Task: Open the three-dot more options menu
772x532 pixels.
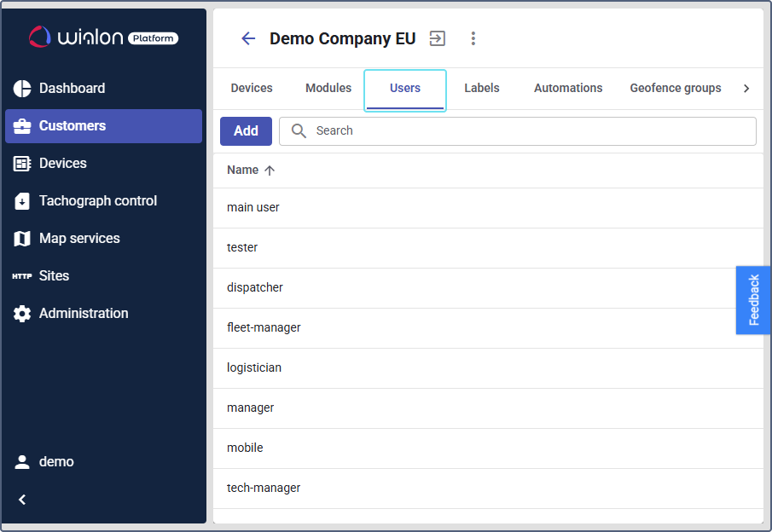Action: coord(473,38)
